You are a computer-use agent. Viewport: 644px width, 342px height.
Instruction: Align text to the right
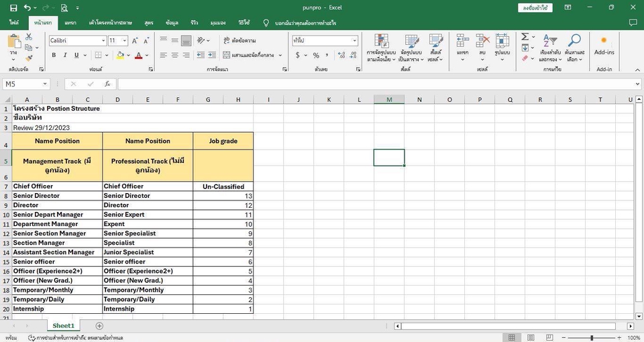pyautogui.click(x=186, y=55)
